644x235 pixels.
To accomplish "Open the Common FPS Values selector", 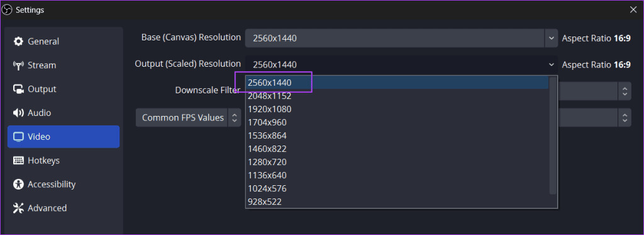I will 188,118.
